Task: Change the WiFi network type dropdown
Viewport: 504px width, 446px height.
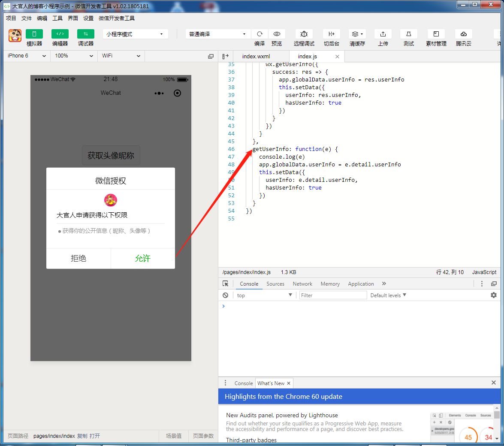Action: coord(121,56)
